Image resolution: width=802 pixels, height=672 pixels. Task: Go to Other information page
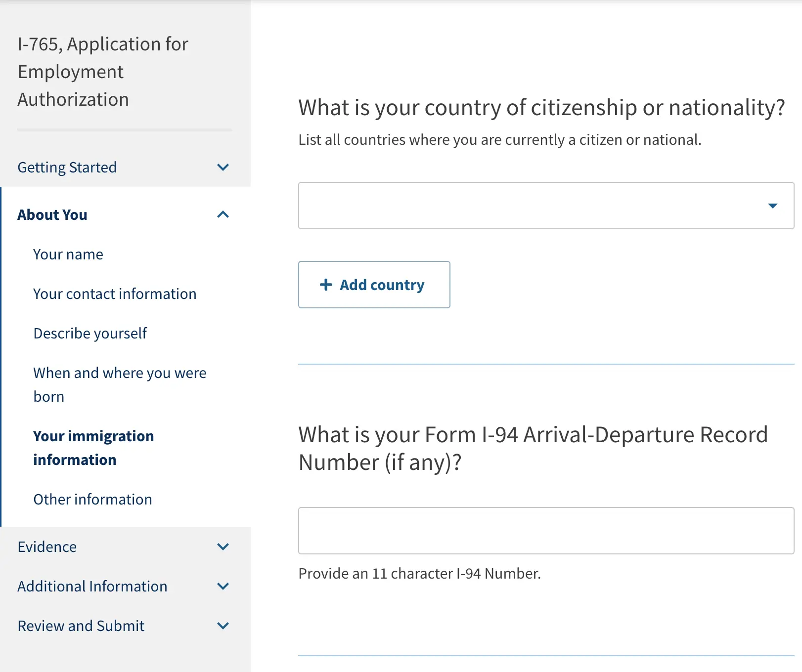[92, 500]
